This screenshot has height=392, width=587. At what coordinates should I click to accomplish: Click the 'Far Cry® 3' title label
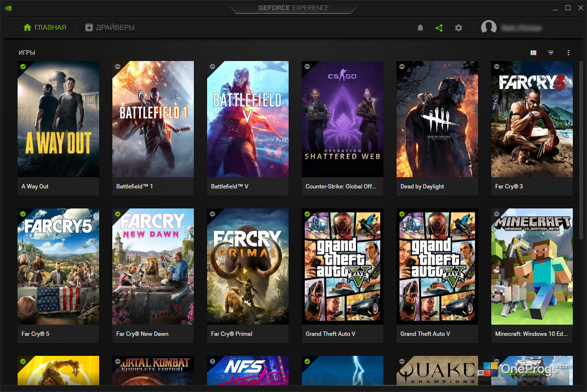coord(509,186)
